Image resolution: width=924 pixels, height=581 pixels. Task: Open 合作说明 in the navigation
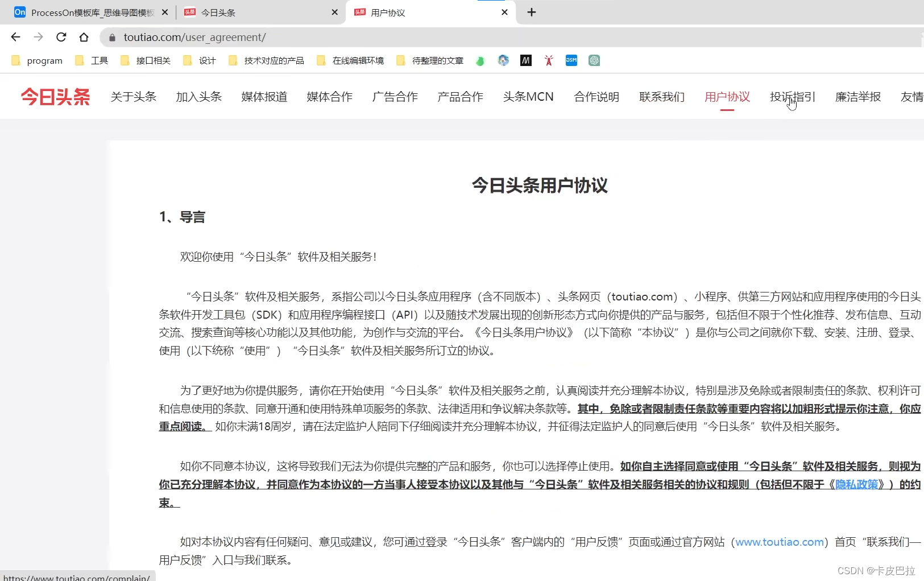(596, 97)
